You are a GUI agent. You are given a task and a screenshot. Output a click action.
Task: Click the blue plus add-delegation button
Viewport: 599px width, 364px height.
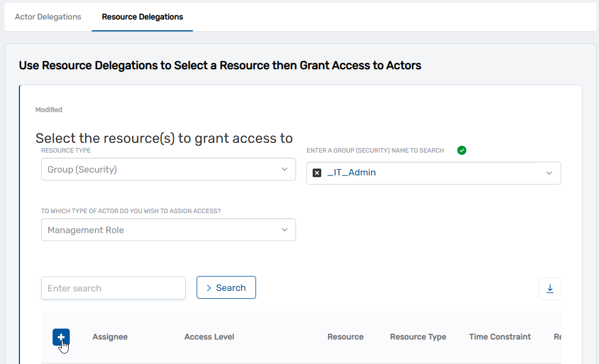(61, 337)
